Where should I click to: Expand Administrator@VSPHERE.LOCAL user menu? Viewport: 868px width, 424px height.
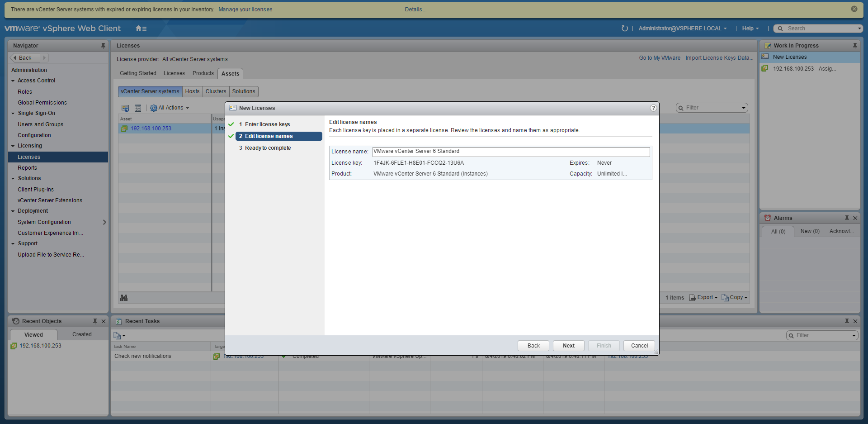682,29
